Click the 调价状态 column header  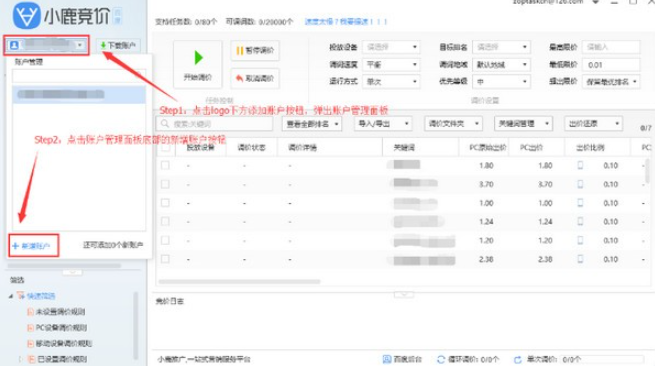click(x=251, y=147)
